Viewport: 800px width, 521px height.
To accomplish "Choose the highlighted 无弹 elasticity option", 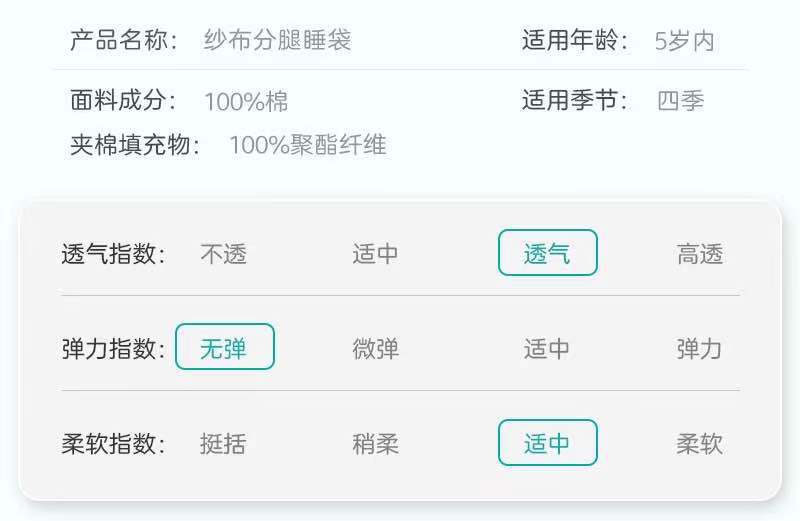I will pyautogui.click(x=224, y=347).
